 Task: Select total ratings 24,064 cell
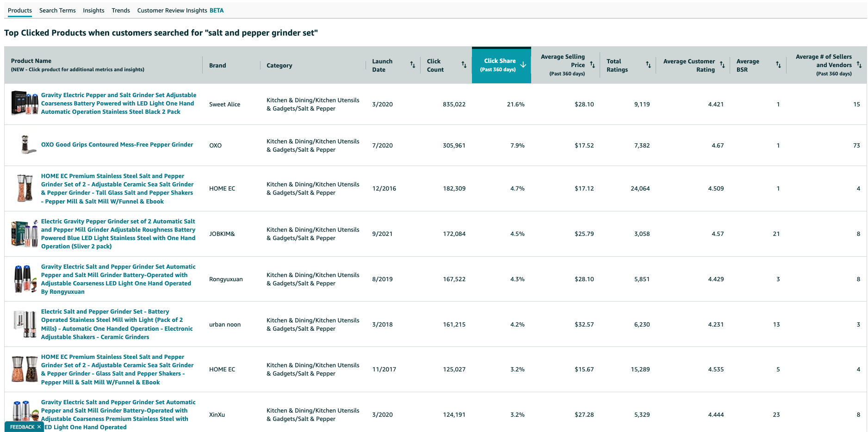click(x=640, y=188)
